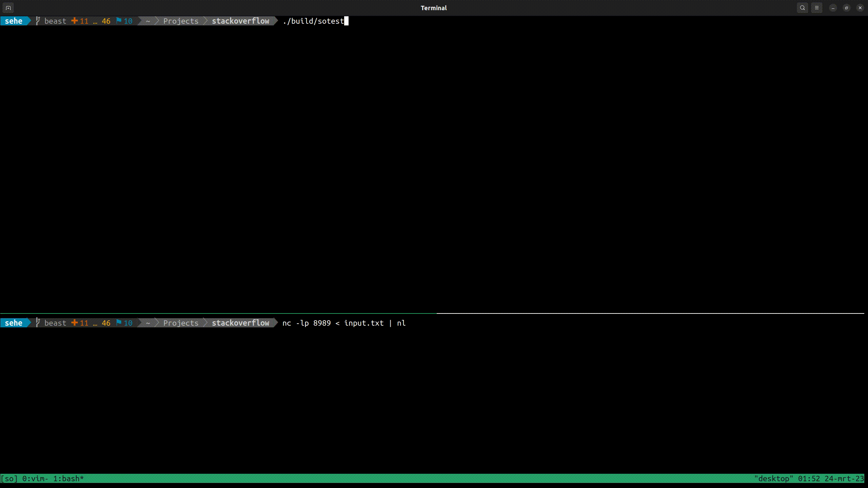868x488 pixels.
Task: Click the [so] tmux session name
Action: tap(9, 479)
